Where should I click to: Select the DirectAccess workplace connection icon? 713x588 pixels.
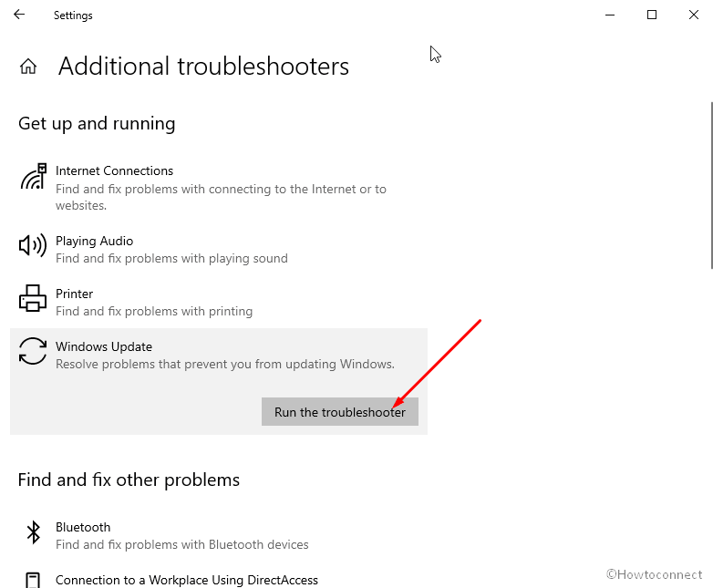[x=32, y=581]
